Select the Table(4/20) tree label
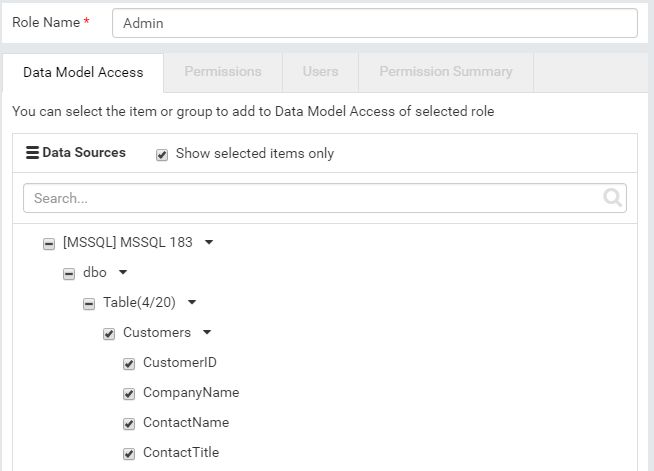The width and height of the screenshot is (654, 471). 139,302
